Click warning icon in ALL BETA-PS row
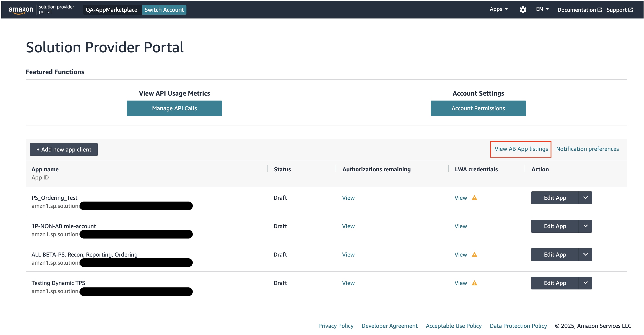 [x=474, y=255]
